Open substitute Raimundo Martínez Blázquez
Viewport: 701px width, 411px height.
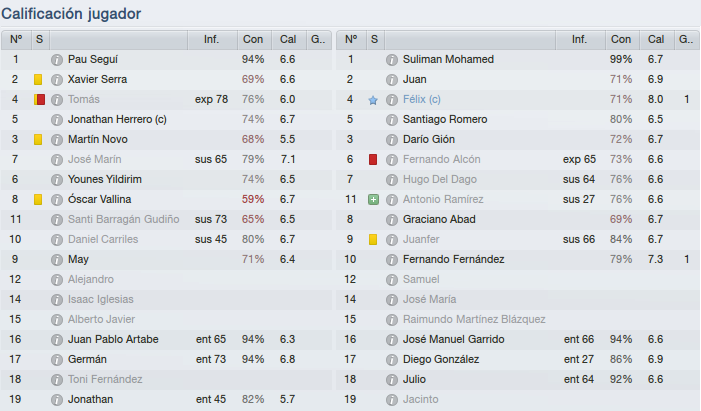(x=474, y=319)
